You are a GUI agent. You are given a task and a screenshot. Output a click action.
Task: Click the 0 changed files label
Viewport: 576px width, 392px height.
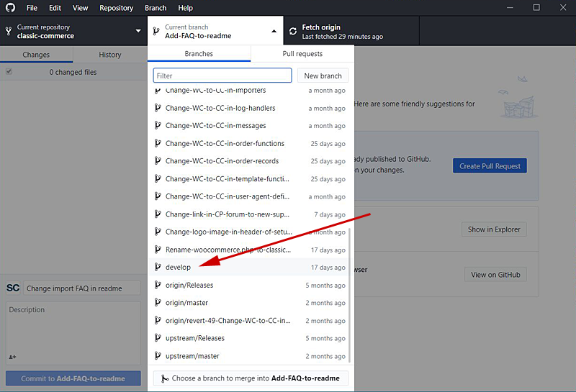pyautogui.click(x=73, y=72)
